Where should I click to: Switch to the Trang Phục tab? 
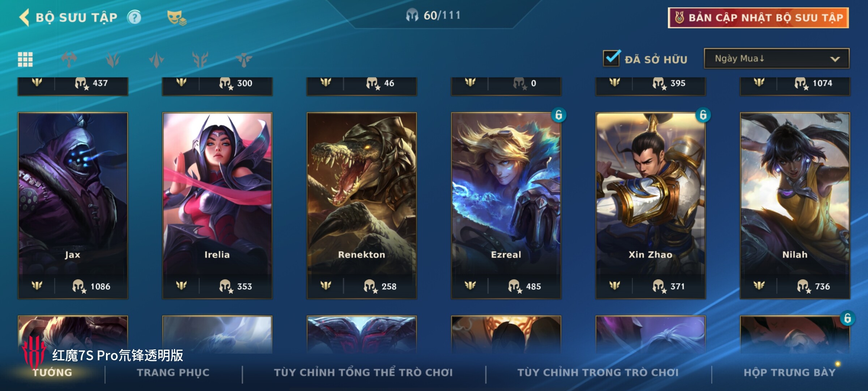point(173,373)
